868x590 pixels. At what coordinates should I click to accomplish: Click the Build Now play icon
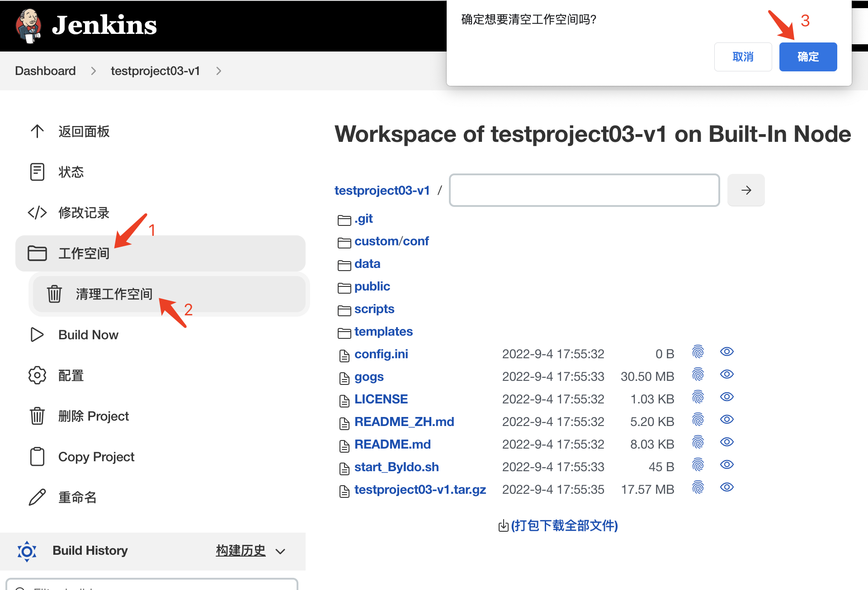tap(37, 335)
